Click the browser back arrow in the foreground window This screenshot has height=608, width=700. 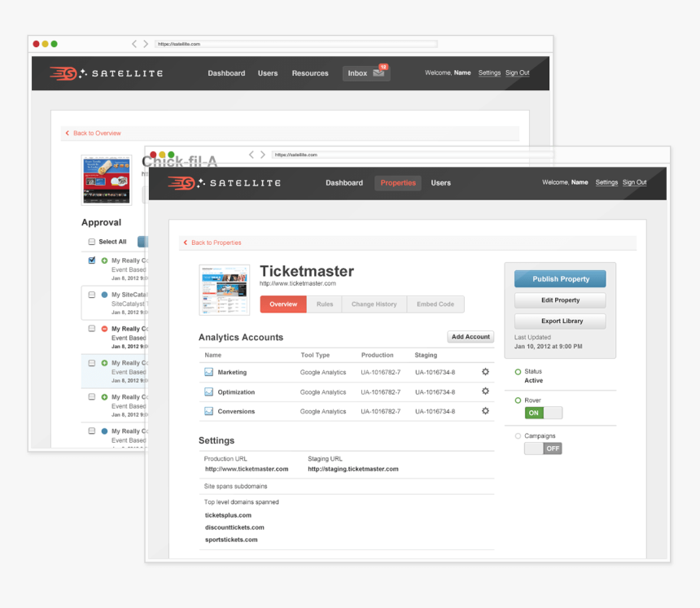[x=251, y=154]
